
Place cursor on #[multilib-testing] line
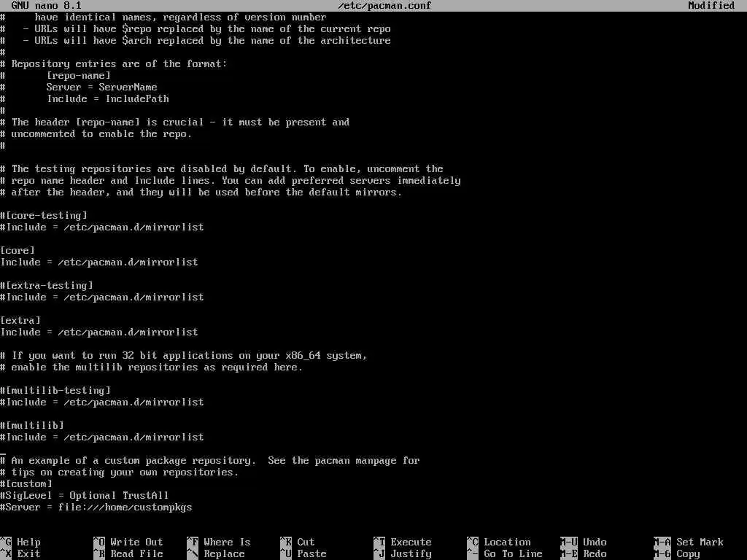(x=55, y=391)
